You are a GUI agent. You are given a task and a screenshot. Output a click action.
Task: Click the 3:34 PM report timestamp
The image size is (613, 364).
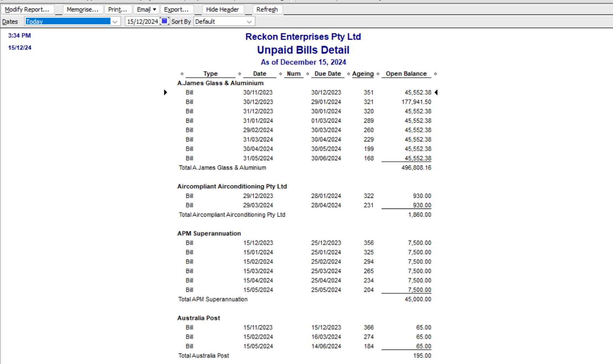click(x=20, y=36)
